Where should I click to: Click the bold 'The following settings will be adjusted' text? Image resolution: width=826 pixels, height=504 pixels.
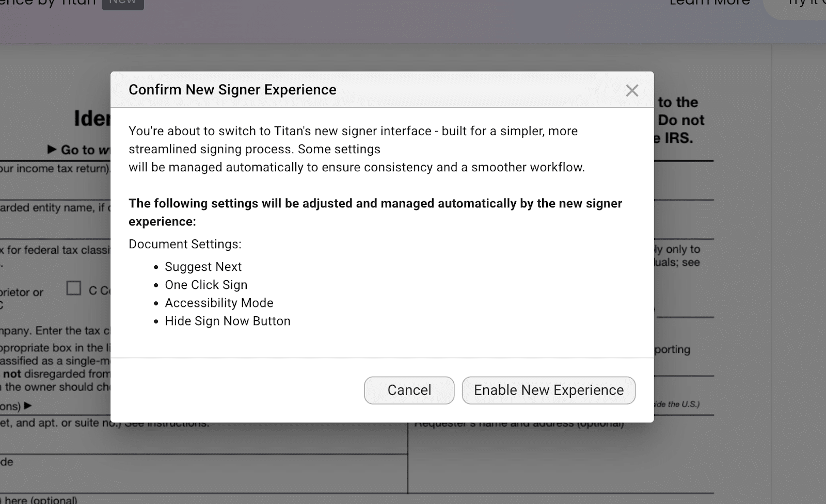(375, 212)
